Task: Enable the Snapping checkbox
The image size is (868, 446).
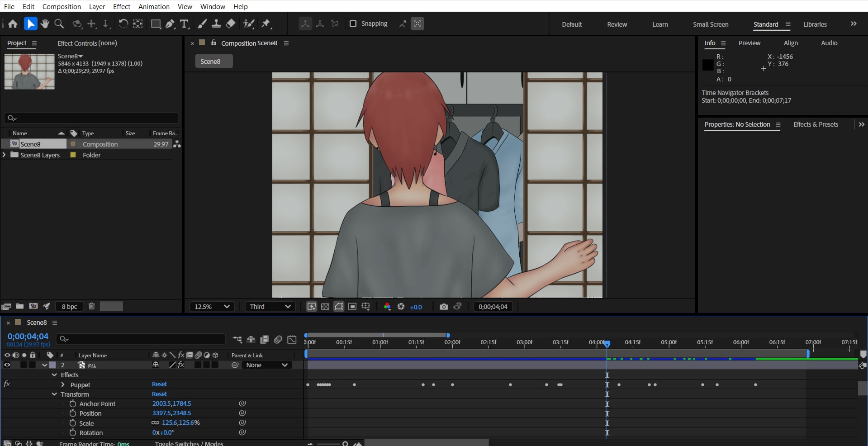Action: point(353,24)
